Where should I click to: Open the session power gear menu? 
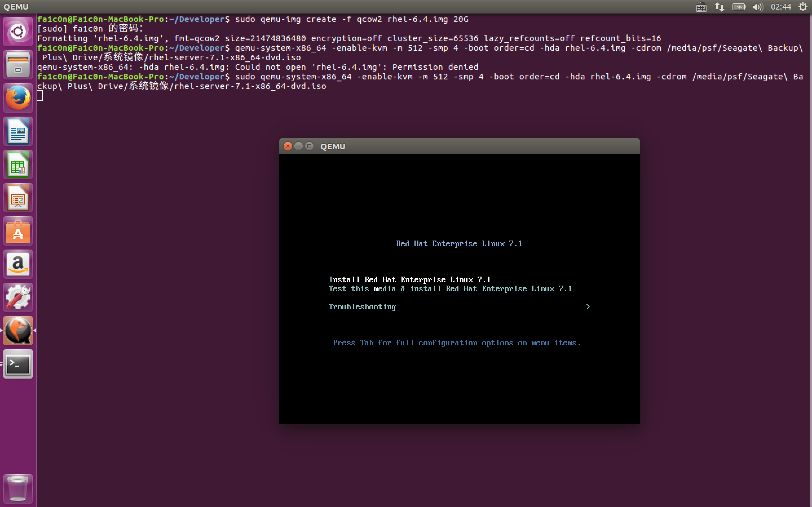click(x=803, y=7)
